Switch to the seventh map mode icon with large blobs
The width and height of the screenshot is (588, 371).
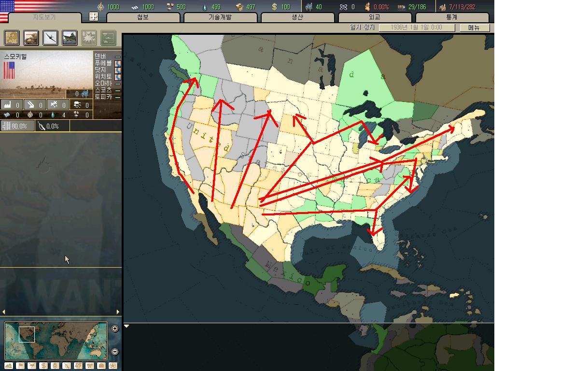pyautogui.click(x=78, y=366)
